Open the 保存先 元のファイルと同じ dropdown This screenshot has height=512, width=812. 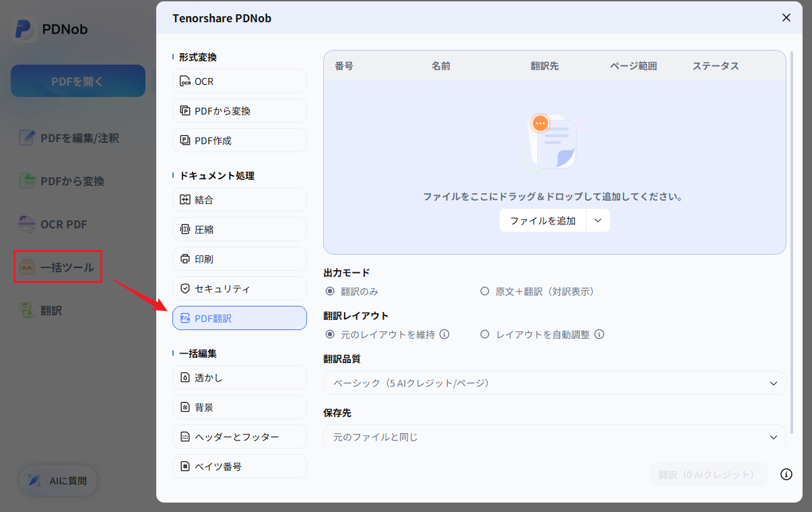555,437
